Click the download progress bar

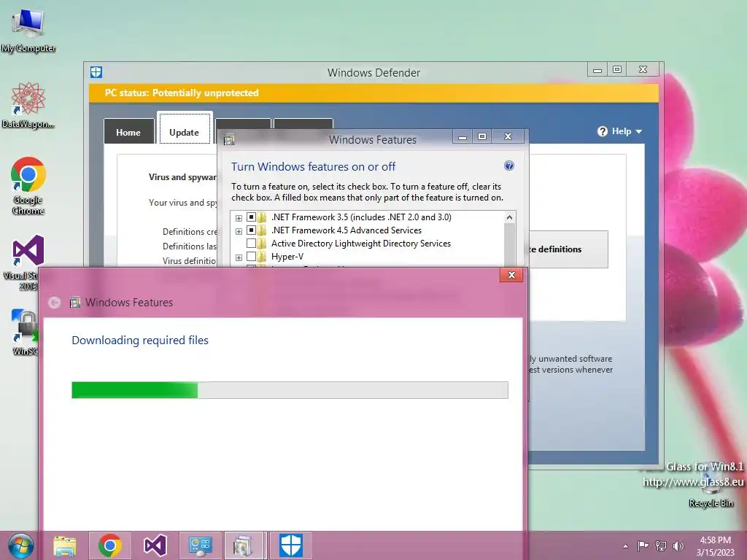tap(290, 390)
